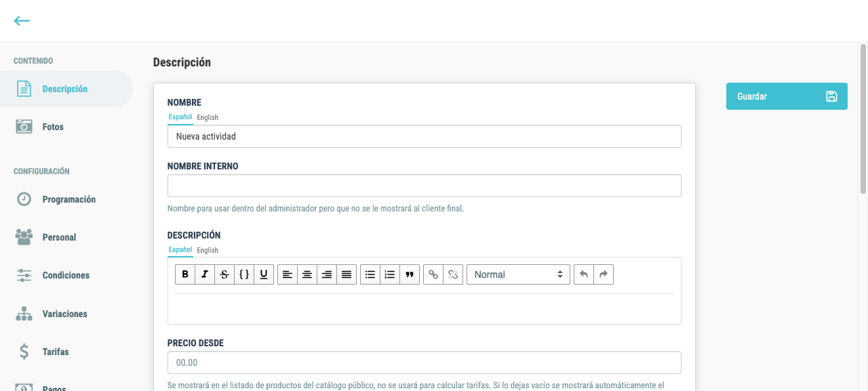Click the Precio desde input field
868x391 pixels.
(425, 363)
